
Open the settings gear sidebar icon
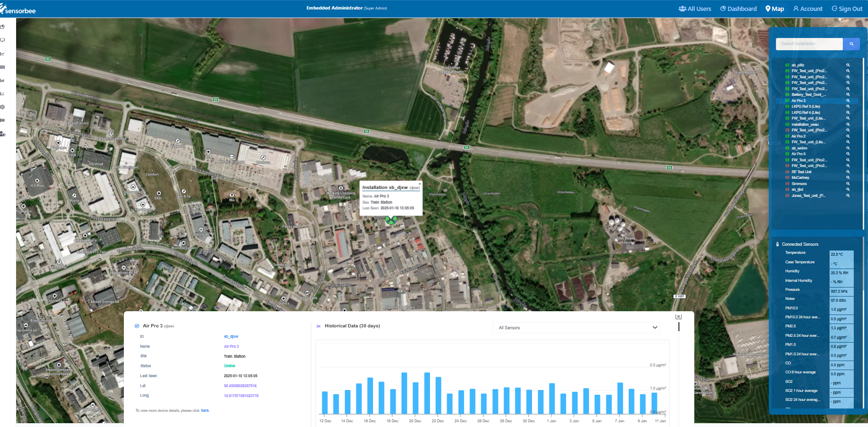[2, 107]
